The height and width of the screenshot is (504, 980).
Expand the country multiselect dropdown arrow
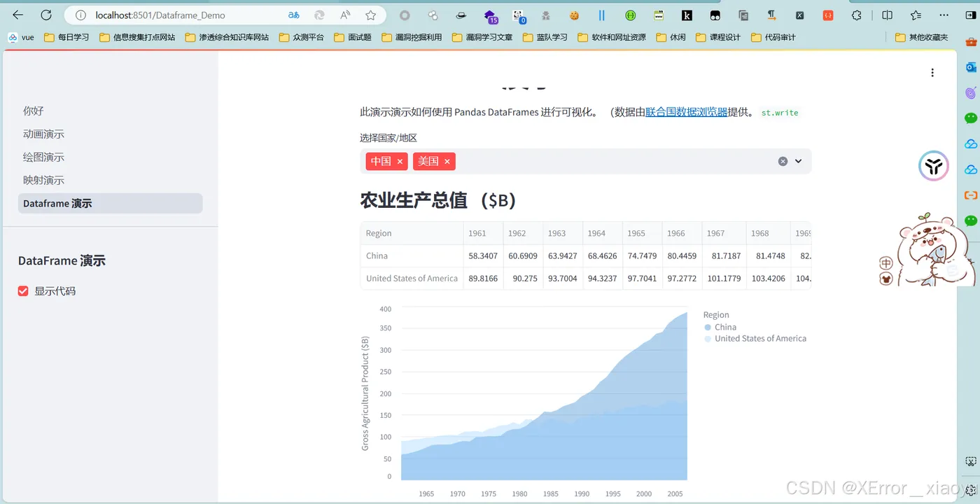(x=798, y=161)
